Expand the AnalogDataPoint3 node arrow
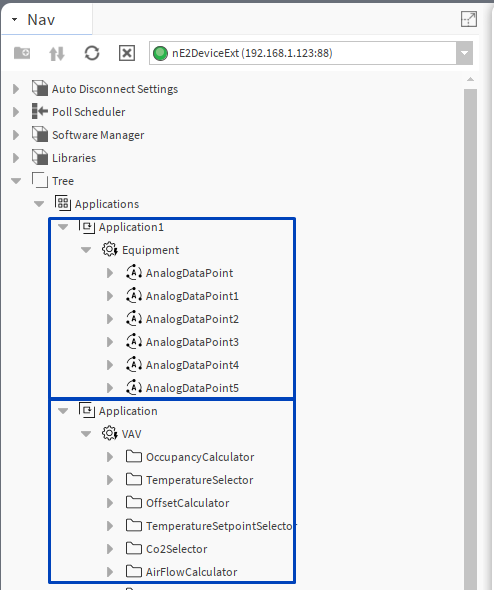The image size is (494, 590). (x=110, y=342)
